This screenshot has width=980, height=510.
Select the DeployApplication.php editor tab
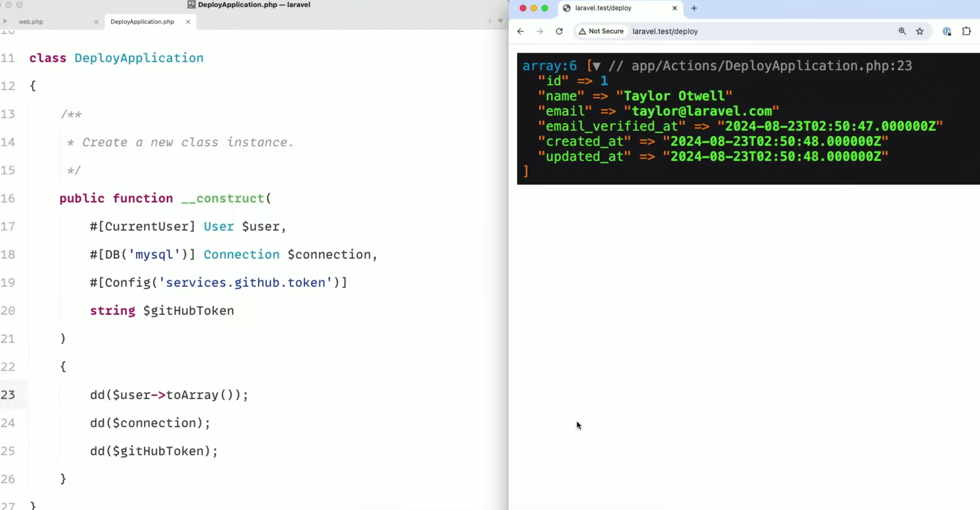[142, 22]
